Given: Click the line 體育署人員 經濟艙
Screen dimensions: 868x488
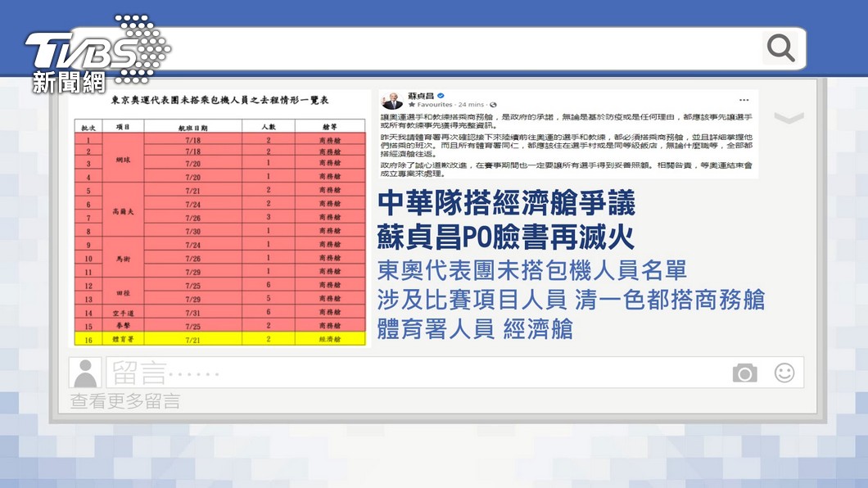Looking at the screenshot, I should coord(475,329).
